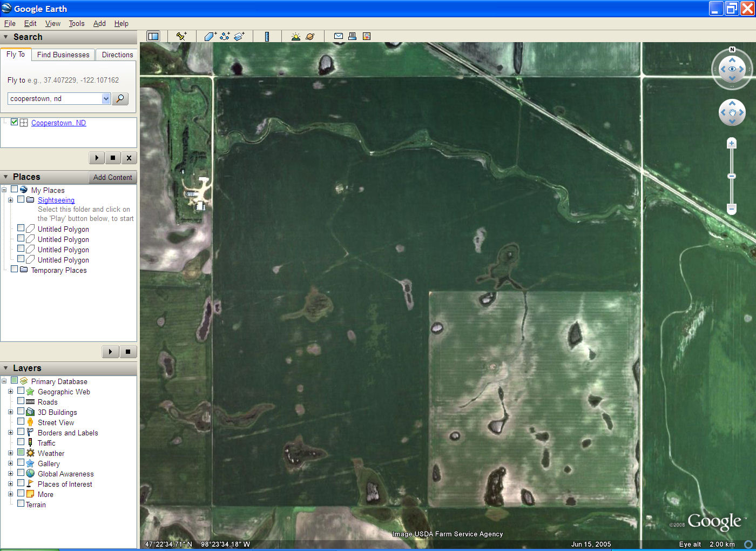Collapse the Primary Database tree node
Screen dimensions: 756x551
point(4,381)
